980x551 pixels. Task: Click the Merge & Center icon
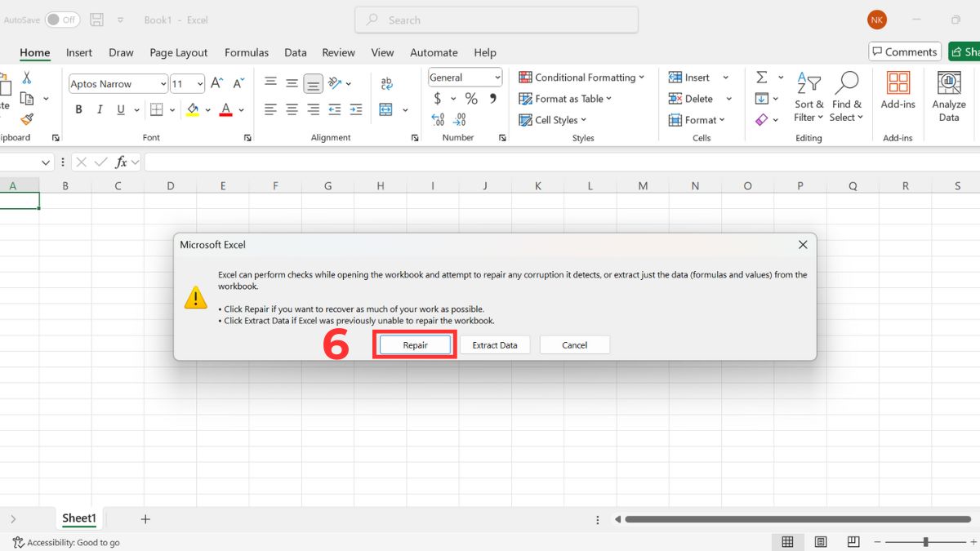point(385,109)
